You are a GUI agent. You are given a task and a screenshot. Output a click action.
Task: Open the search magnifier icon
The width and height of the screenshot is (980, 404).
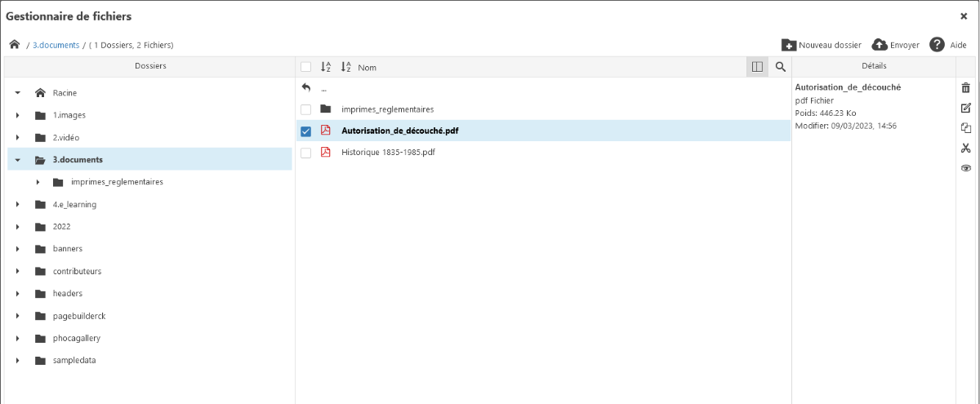(780, 67)
